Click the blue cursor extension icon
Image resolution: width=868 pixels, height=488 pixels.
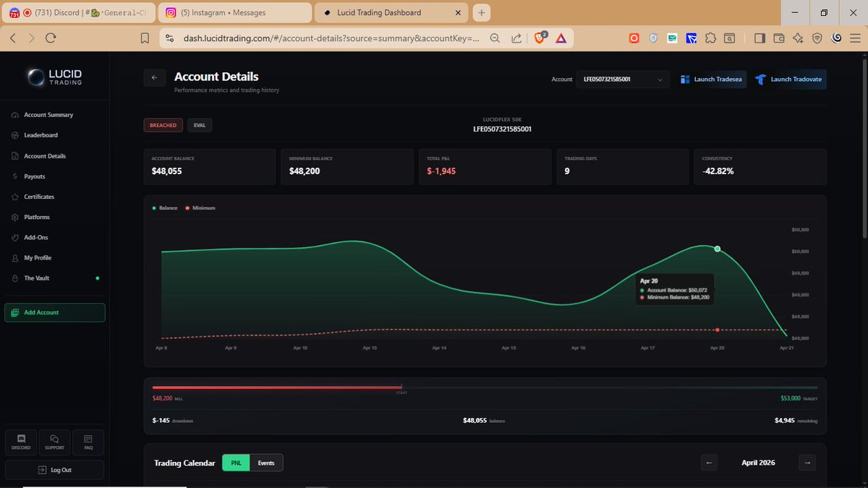point(692,38)
